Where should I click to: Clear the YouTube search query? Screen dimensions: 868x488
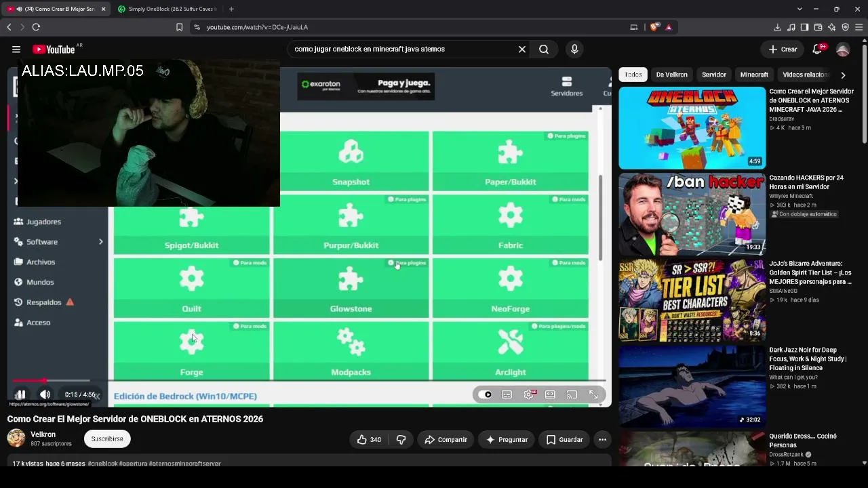pyautogui.click(x=522, y=49)
